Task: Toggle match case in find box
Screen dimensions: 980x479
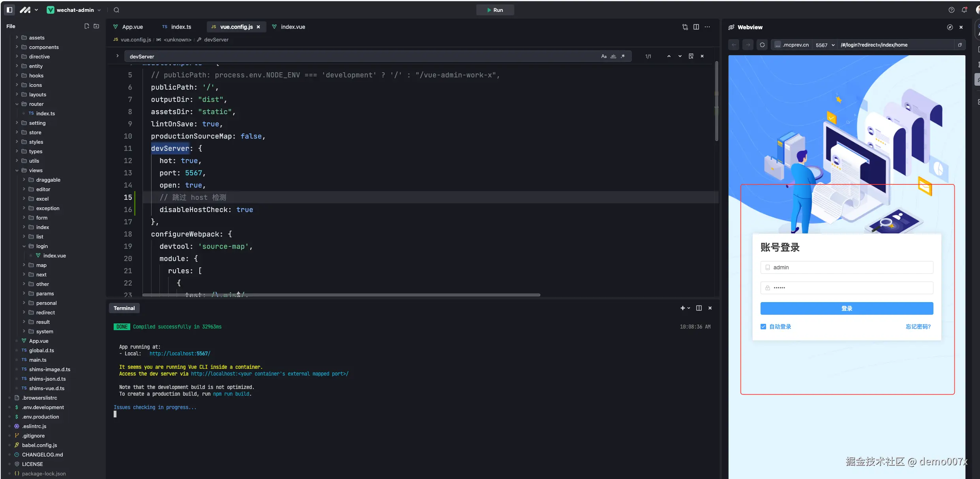Action: pyautogui.click(x=603, y=56)
